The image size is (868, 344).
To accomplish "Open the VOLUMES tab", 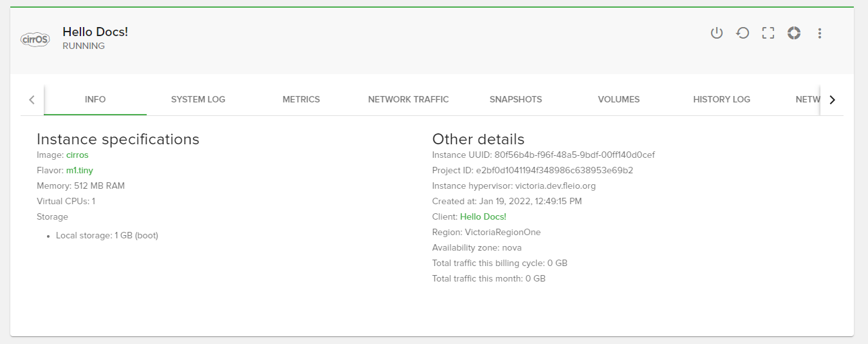I will (x=618, y=99).
